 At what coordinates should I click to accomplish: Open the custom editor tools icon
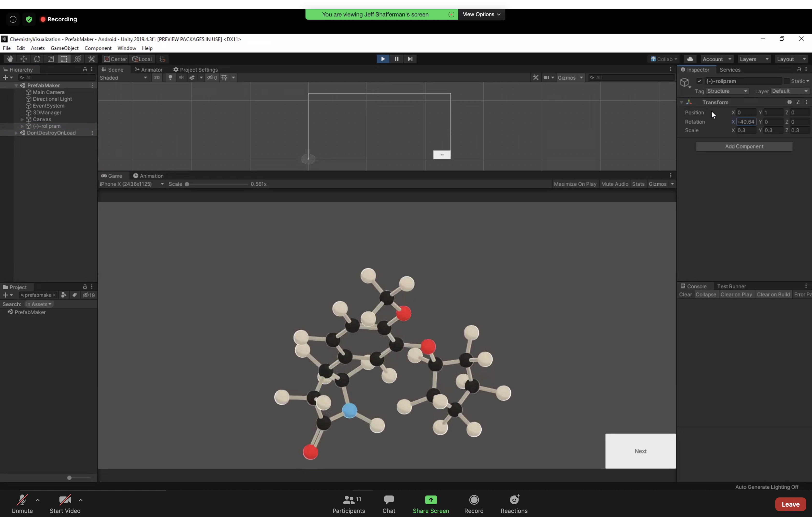click(91, 59)
